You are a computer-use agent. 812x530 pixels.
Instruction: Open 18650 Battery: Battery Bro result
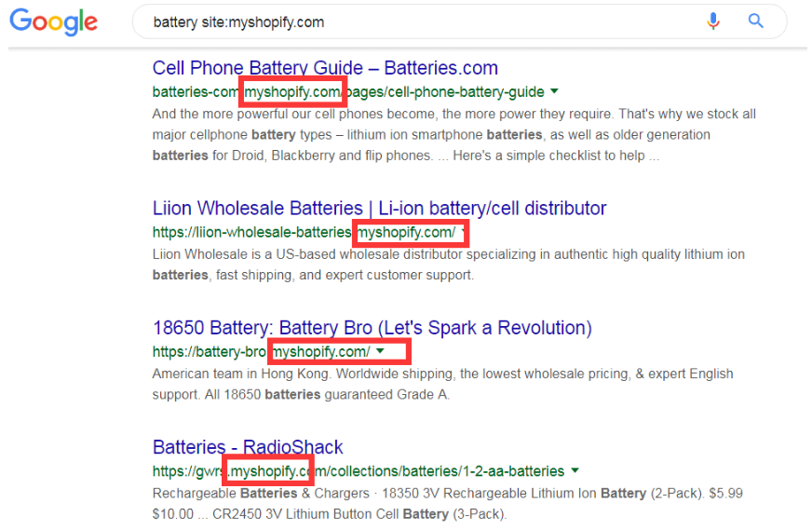click(x=372, y=327)
